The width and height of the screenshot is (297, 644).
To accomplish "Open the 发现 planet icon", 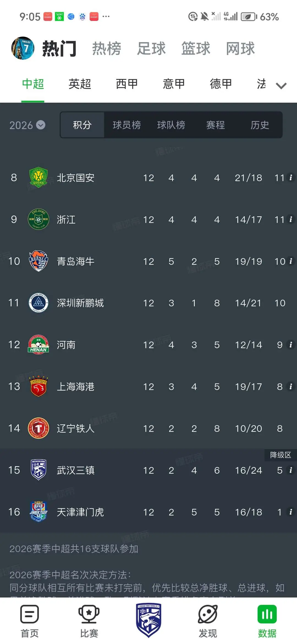I will click(208, 614).
